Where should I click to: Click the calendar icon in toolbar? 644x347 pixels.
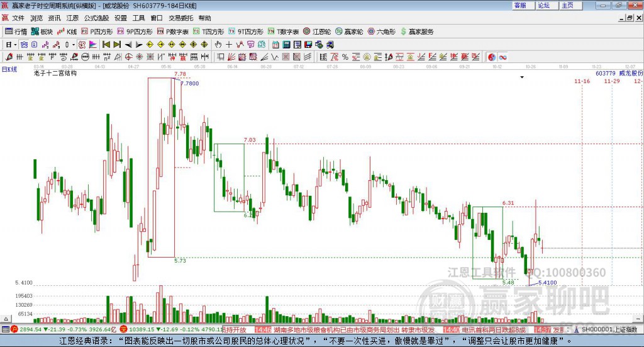275,45
